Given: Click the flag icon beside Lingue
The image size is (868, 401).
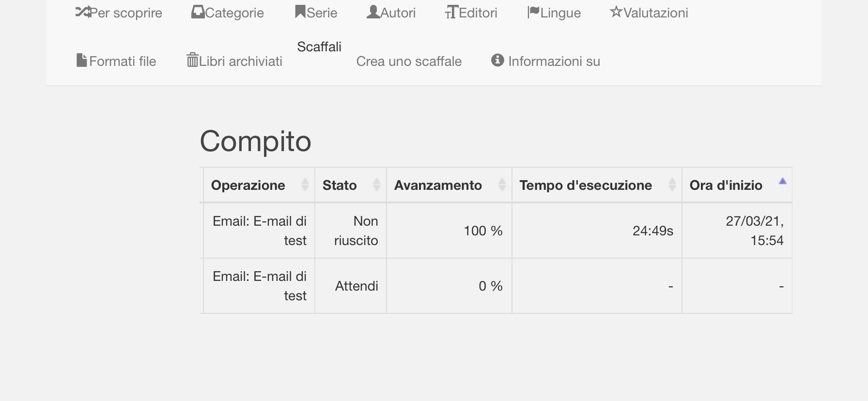Looking at the screenshot, I should [533, 12].
